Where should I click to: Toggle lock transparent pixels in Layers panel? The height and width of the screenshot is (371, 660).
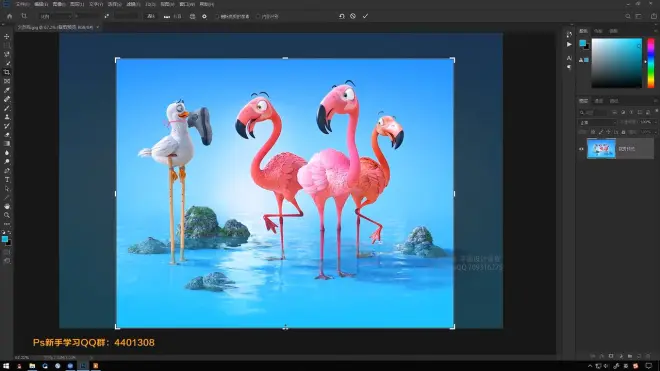593,132
